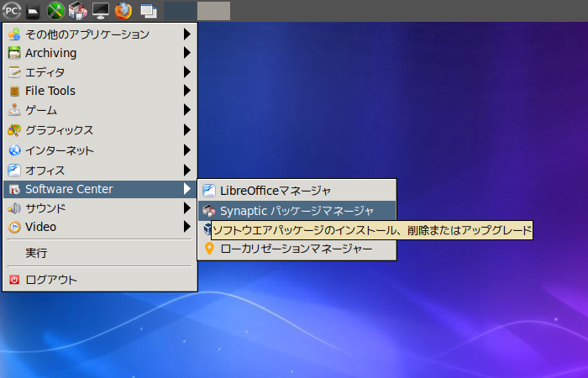Expand the ゲーム submenu arrow
This screenshot has width=588, height=378.
[x=186, y=110]
